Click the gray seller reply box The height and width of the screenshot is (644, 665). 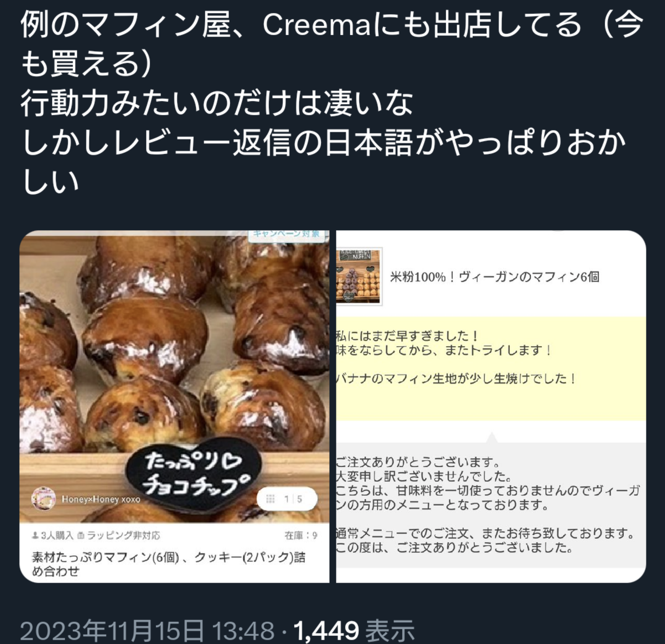coord(491,505)
